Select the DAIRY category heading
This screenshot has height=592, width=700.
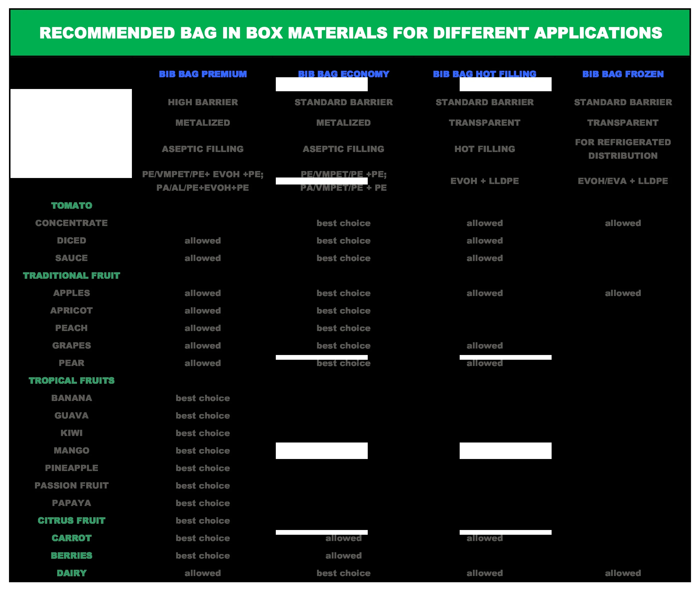71,573
